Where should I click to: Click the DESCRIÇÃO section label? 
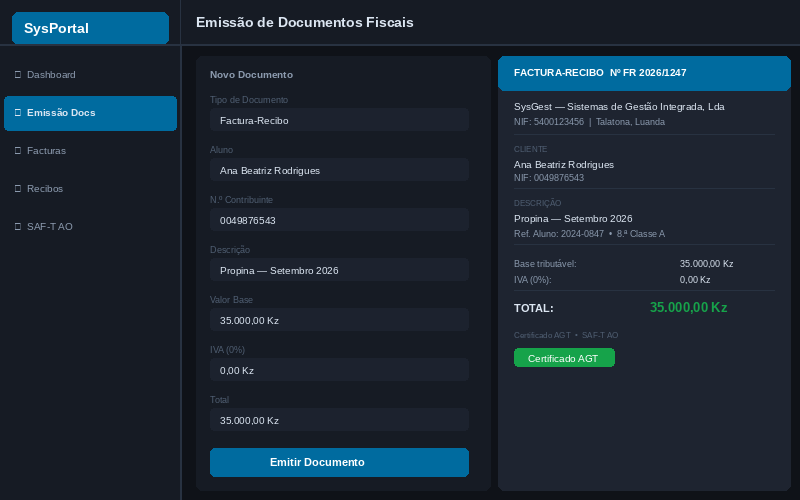tap(537, 203)
